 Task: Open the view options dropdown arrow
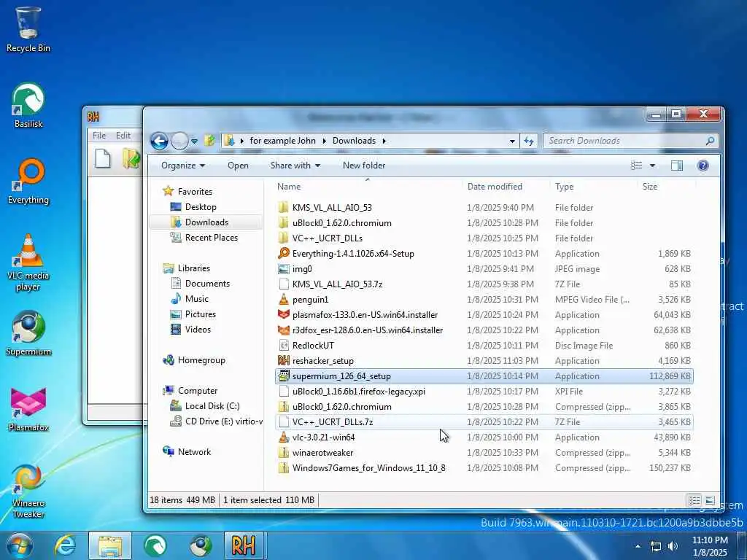652,166
